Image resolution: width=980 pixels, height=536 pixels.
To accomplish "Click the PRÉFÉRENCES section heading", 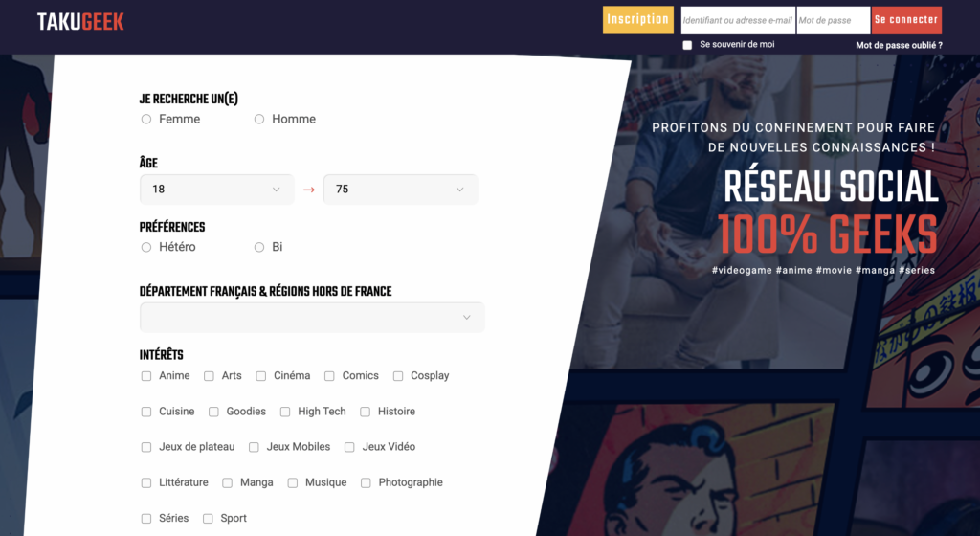I will pos(172,227).
